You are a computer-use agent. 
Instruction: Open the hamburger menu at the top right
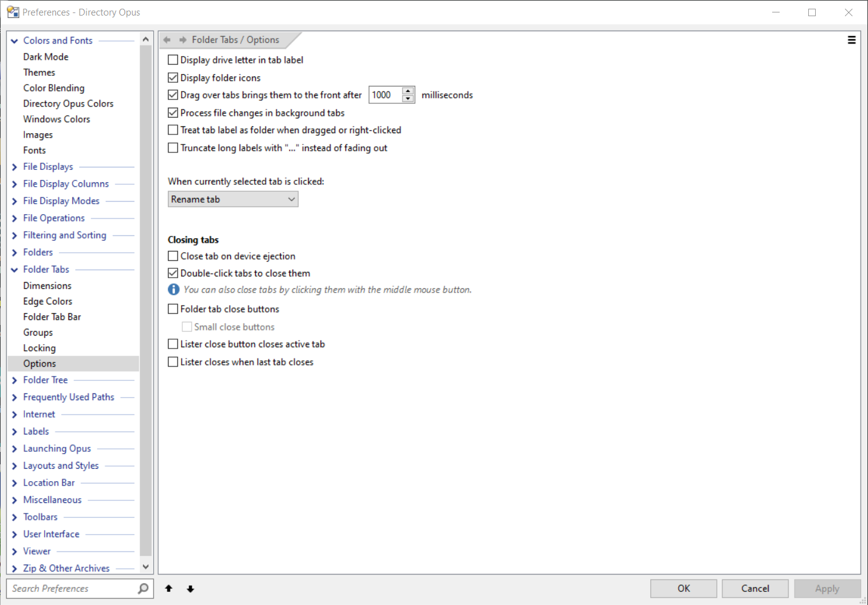tap(851, 40)
